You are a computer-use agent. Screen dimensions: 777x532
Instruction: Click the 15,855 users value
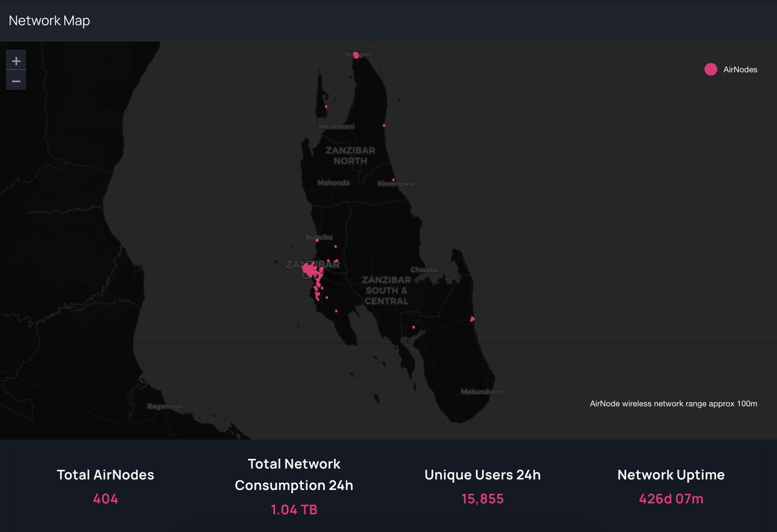pyautogui.click(x=482, y=499)
